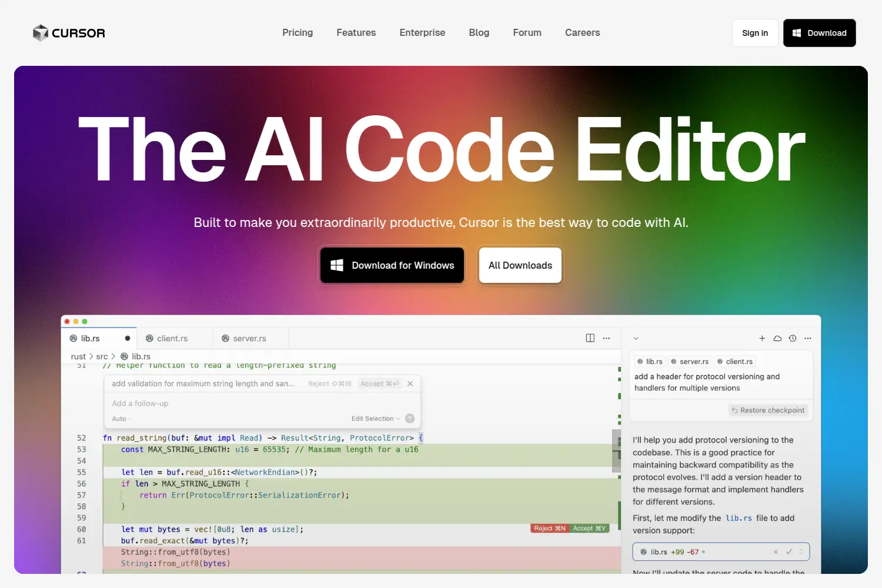Click the red close window dot
The width and height of the screenshot is (882, 588).
67,322
